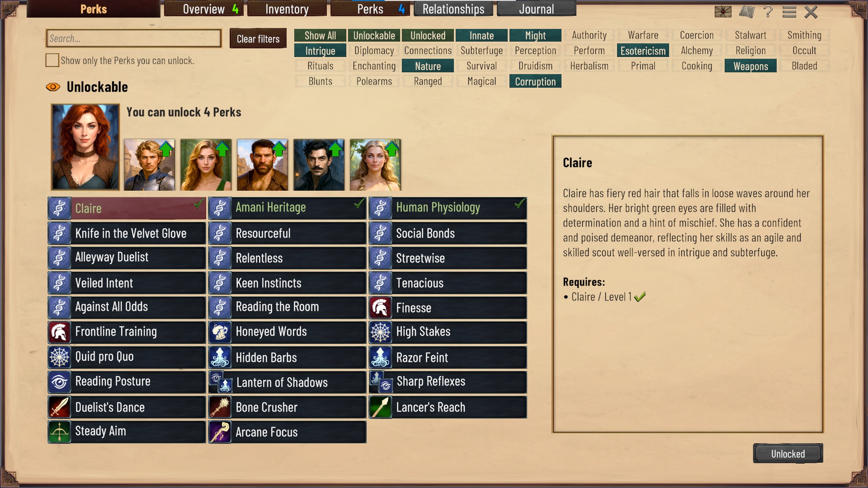The height and width of the screenshot is (488, 868).
Task: Open the Relationships tab
Action: coord(453,9)
